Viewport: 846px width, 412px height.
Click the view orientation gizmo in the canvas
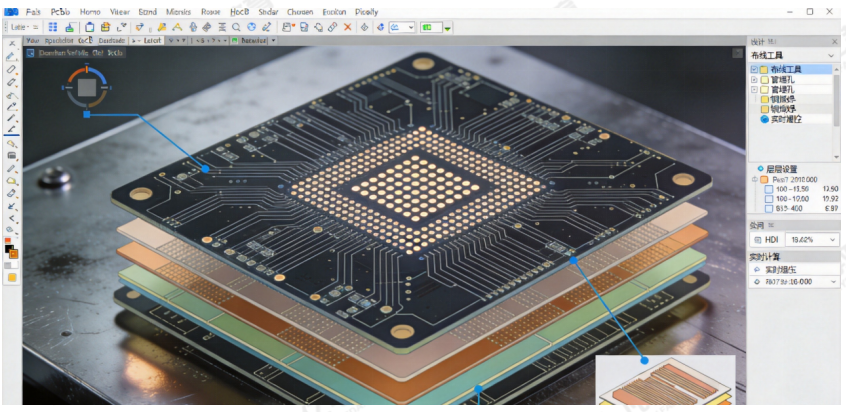pos(87,87)
